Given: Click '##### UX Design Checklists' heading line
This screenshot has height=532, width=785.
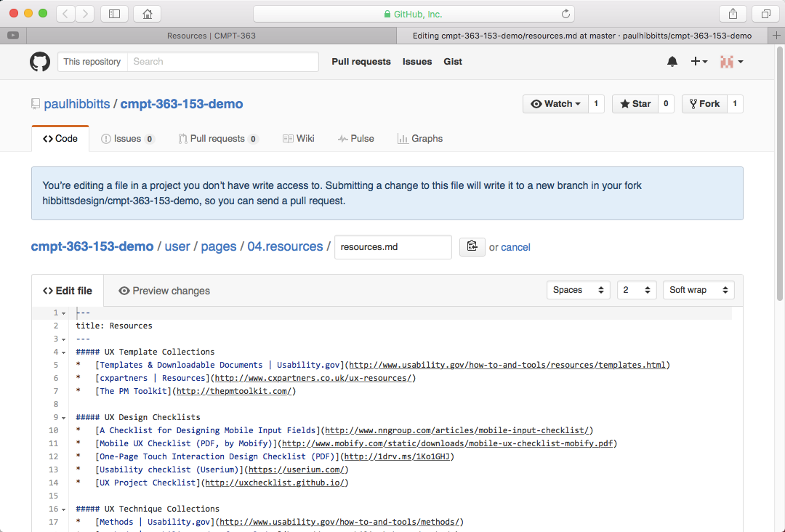Looking at the screenshot, I should coord(138,417).
